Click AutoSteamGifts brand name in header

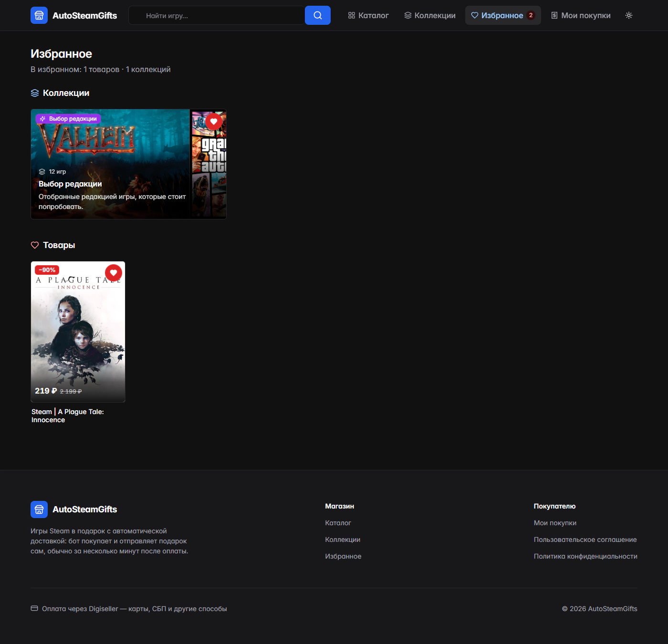point(85,16)
